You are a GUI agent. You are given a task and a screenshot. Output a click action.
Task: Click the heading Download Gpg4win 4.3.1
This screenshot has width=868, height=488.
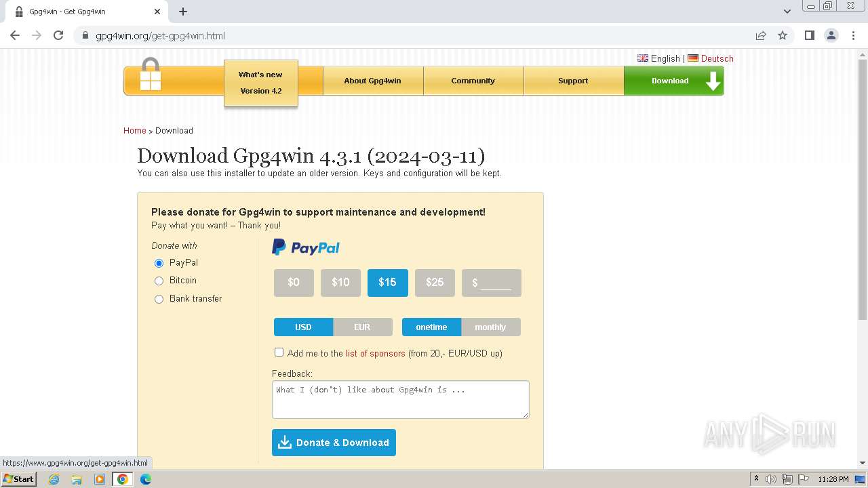point(311,156)
